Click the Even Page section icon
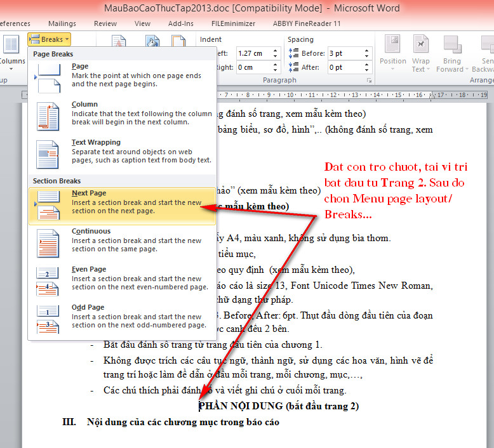 click(x=48, y=281)
